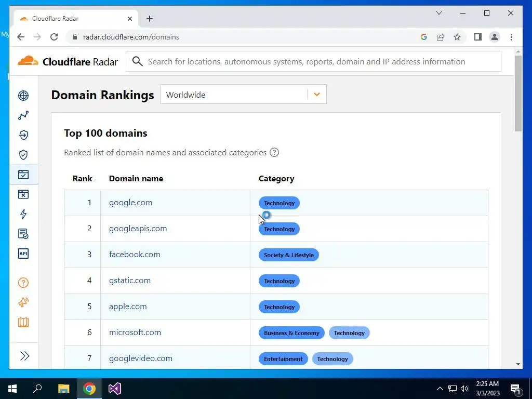
Task: Select the Cloudflare Radar browser tab
Action: (x=75, y=19)
